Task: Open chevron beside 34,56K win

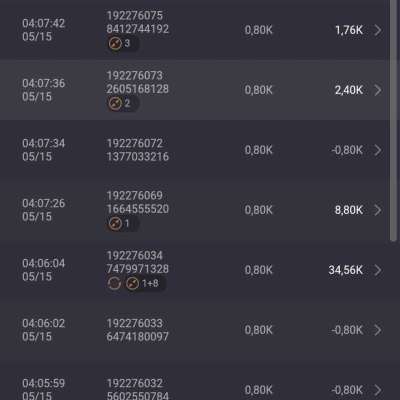Action: [378, 270]
